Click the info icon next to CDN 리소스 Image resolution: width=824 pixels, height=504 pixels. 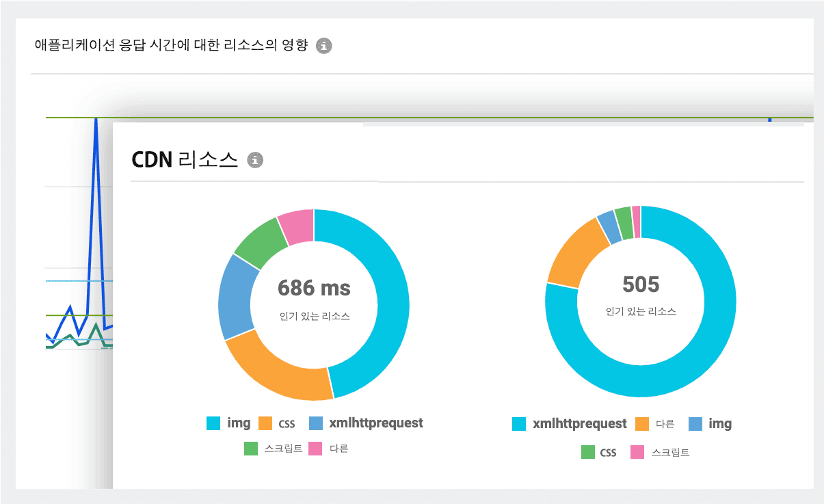tap(256, 159)
